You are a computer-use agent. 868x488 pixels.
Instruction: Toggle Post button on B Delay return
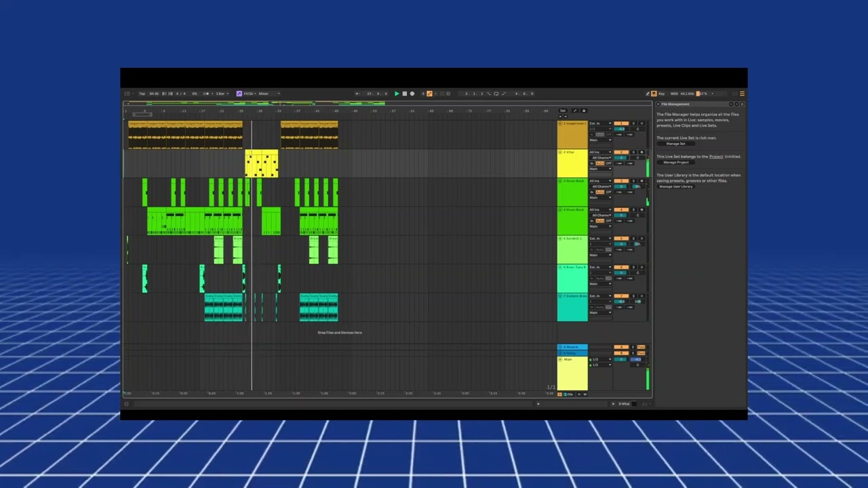click(x=642, y=353)
